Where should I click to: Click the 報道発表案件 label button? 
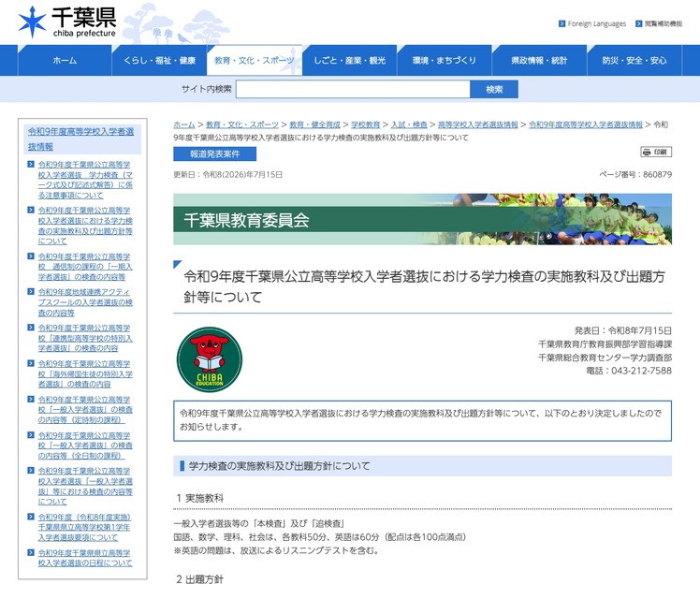[x=214, y=154]
